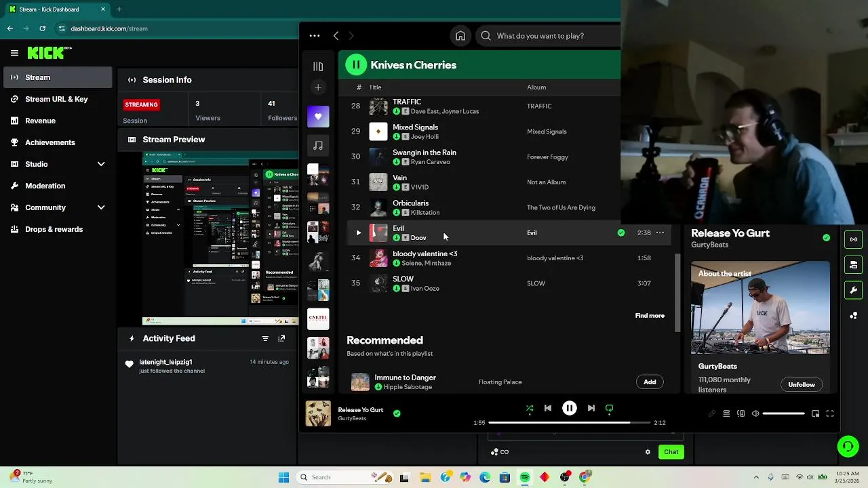Open the GurtyBeats artist link in the now-playing bar
Viewport: 868px width, 488px height.
pyautogui.click(x=352, y=419)
